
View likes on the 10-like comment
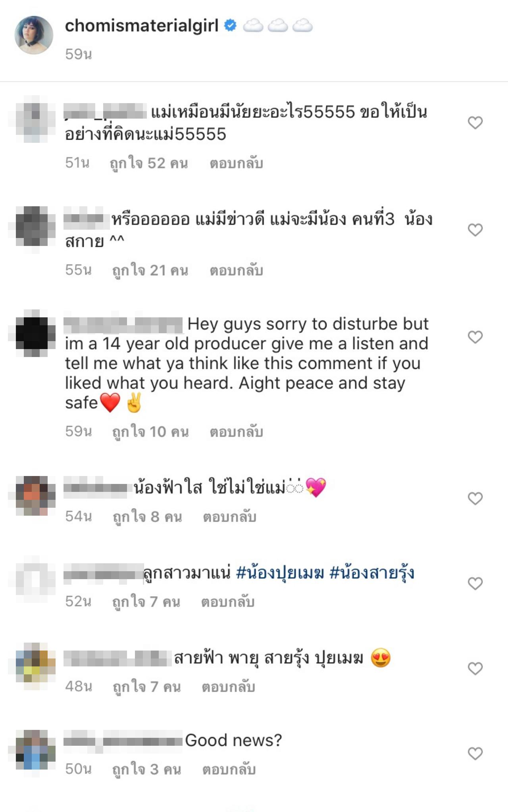coord(150,432)
